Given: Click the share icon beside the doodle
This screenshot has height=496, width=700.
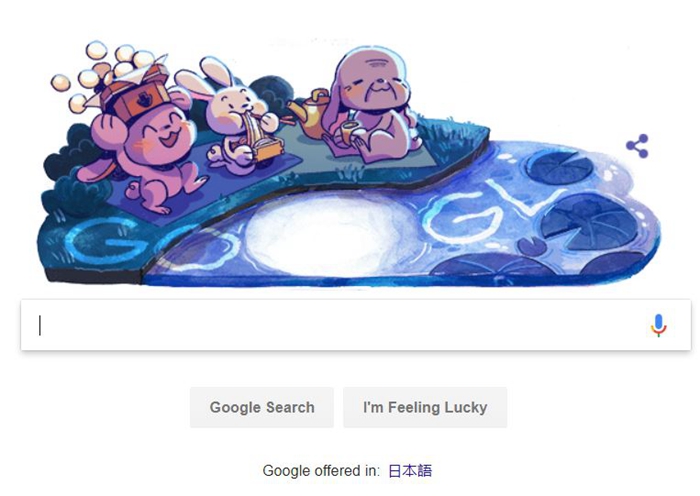Looking at the screenshot, I should click(638, 146).
